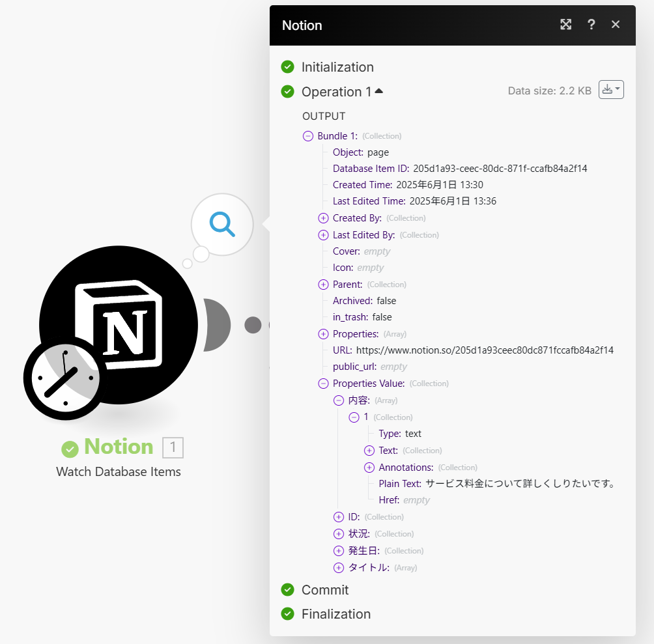
Task: Click the Cover: empty row
Action: coord(362,251)
